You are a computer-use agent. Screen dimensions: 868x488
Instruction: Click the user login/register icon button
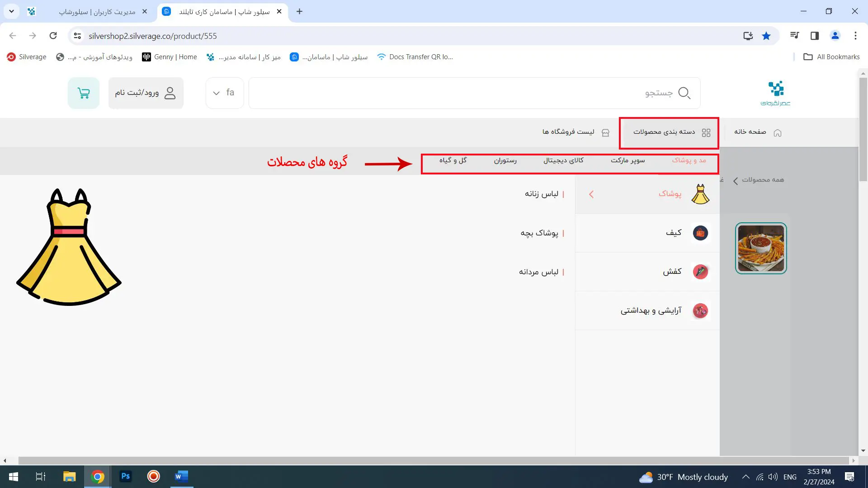point(146,93)
